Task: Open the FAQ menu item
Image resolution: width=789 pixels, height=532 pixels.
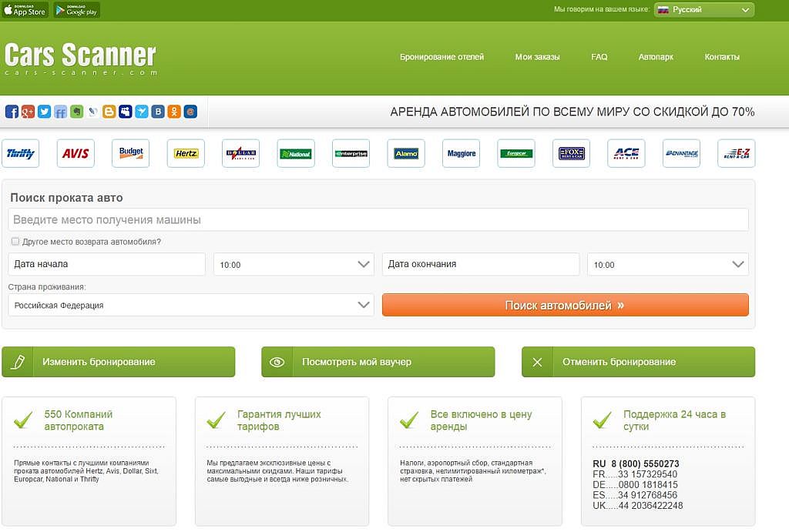Action: click(599, 57)
